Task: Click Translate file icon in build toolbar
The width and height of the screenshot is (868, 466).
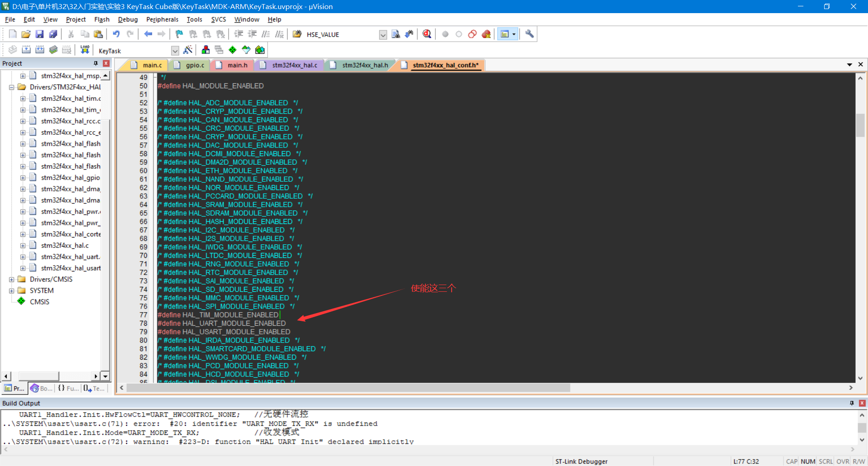Action: pos(13,50)
